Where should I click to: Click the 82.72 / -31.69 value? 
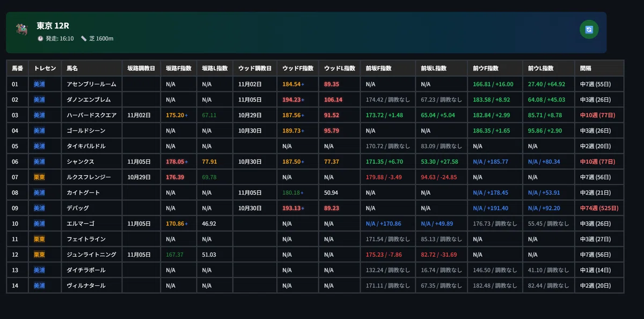(439, 255)
